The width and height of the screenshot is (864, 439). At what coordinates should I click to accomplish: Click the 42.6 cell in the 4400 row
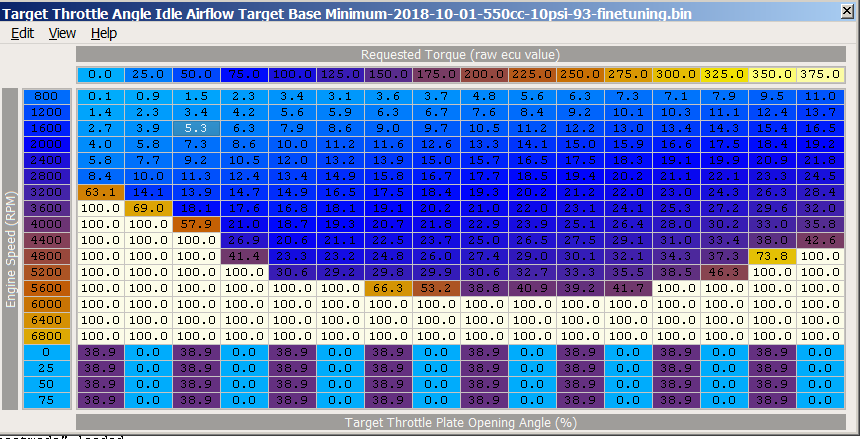pyautogui.click(x=820, y=240)
